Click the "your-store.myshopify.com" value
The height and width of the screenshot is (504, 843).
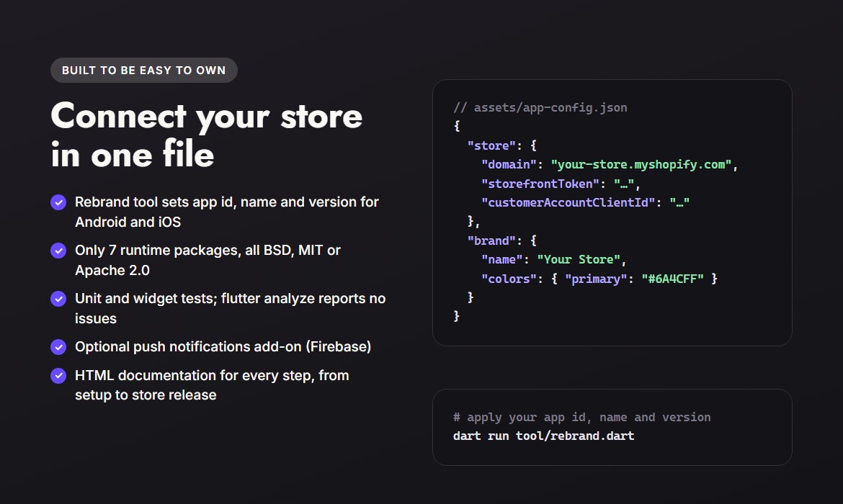click(641, 164)
